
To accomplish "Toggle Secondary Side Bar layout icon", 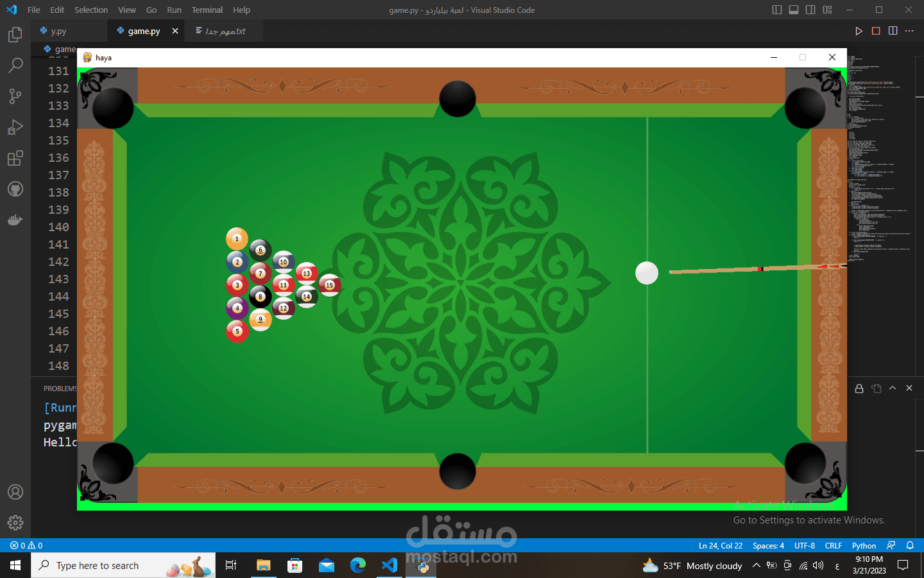I will 810,10.
